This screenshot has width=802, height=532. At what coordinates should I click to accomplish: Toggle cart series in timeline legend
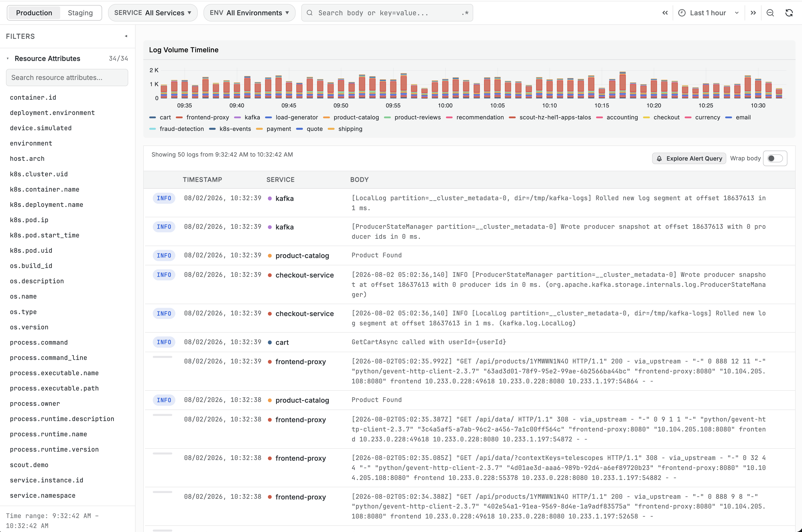160,117
